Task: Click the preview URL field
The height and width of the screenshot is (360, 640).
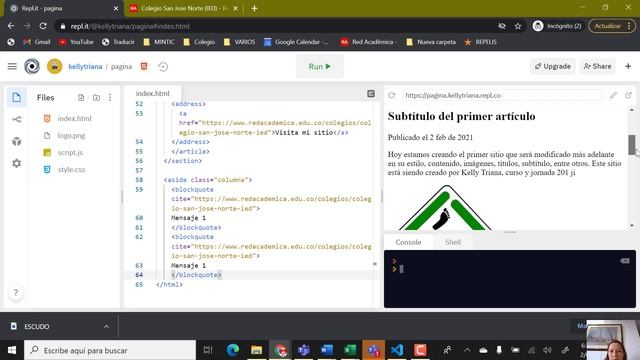Action: 501,95
